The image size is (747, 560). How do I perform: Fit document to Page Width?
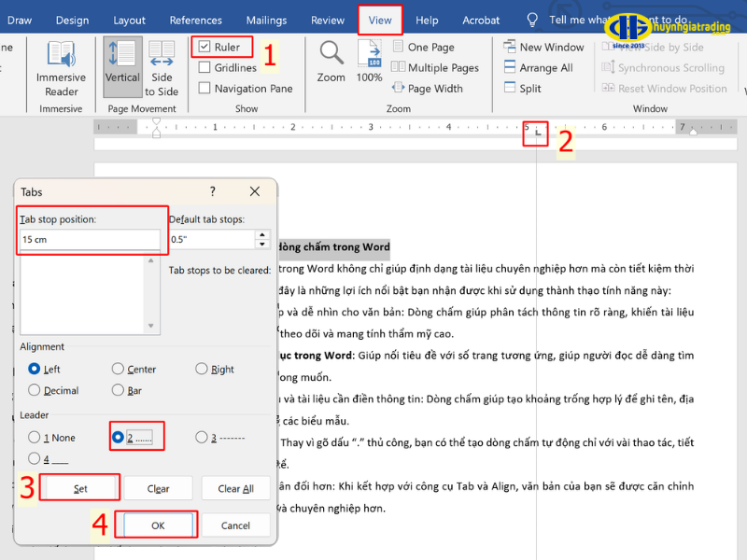428,88
